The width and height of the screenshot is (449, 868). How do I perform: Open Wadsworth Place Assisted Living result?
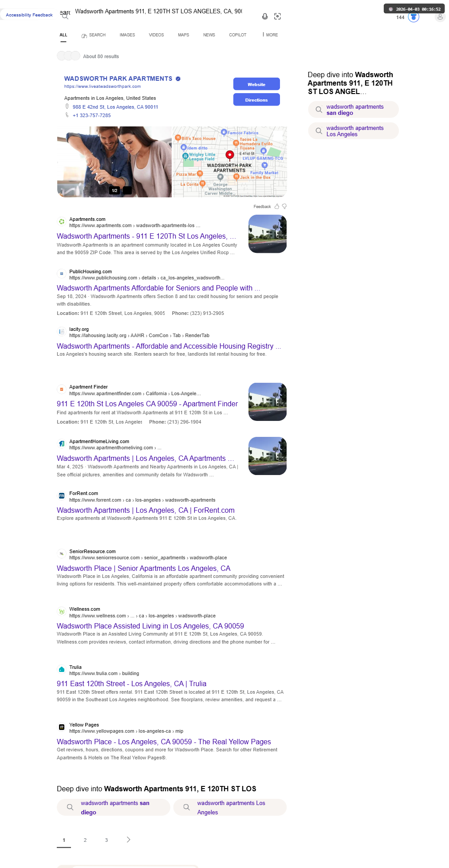pyautogui.click(x=150, y=626)
